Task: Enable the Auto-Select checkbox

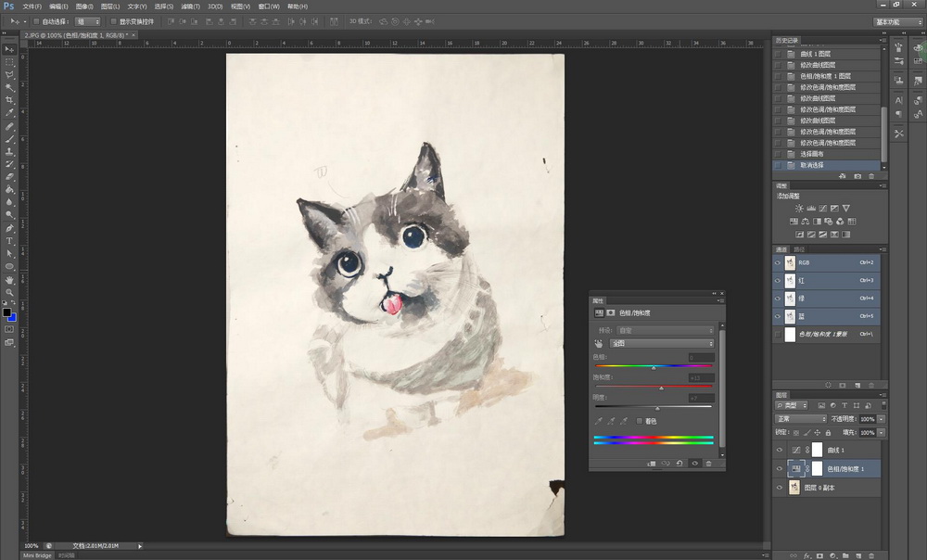Action: 36,21
